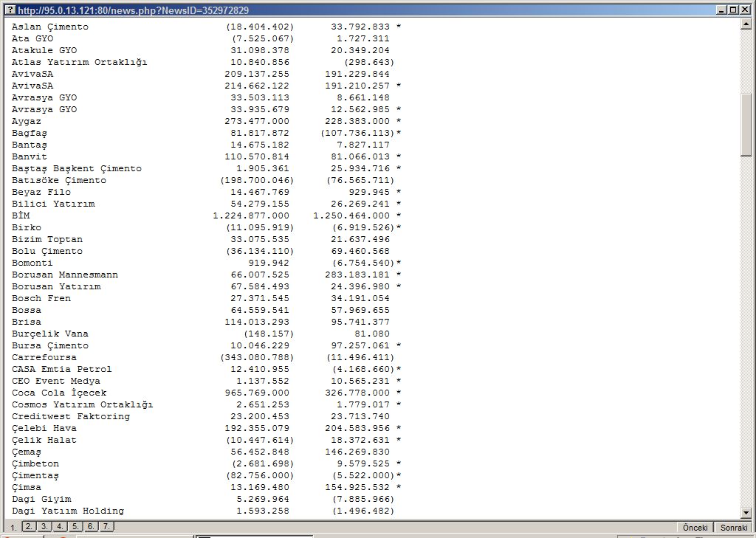Image resolution: width=756 pixels, height=538 pixels.
Task: Click the Brisa value 114.013.293
Action: pos(257,322)
